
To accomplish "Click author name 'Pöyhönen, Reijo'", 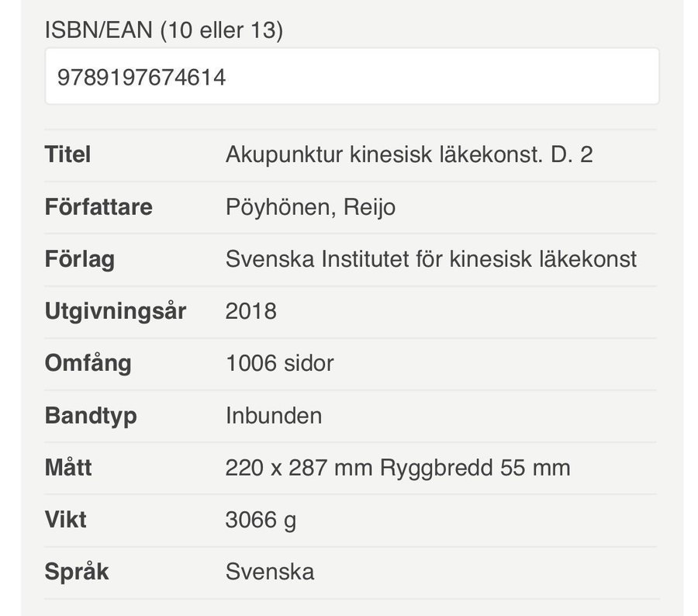I will (x=310, y=207).
